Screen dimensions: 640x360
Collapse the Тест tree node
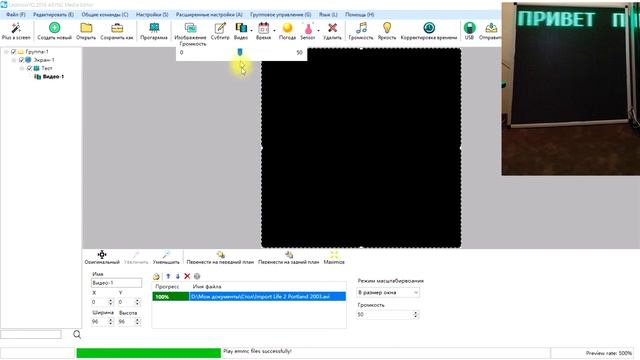[x=22, y=68]
